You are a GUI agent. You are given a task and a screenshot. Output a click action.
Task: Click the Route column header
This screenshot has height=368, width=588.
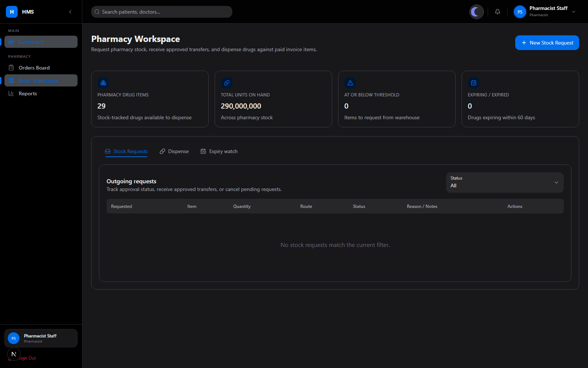(x=306, y=206)
